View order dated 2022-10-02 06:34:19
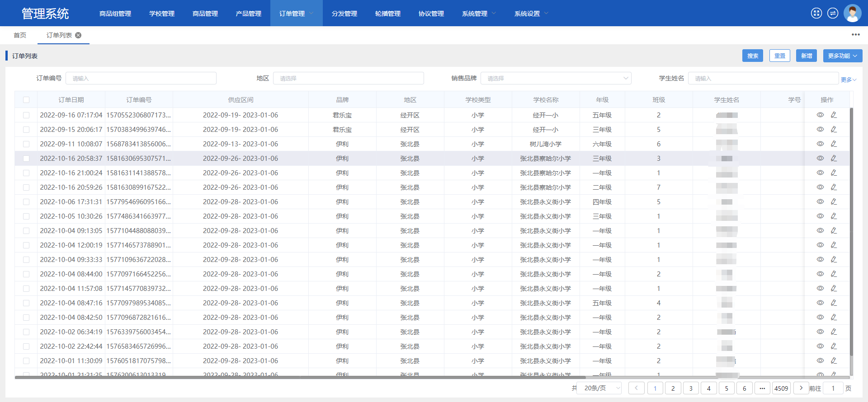Image resolution: width=868 pixels, height=402 pixels. point(820,332)
